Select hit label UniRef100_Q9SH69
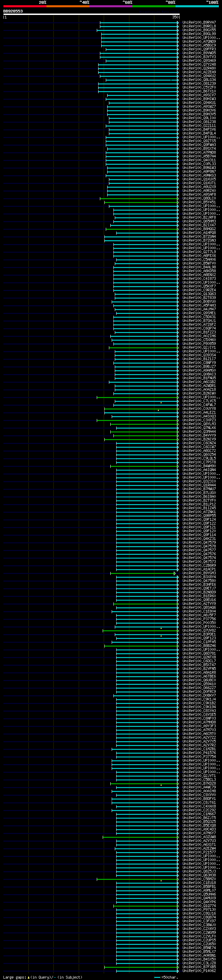This screenshot has width=222, height=980. tap(199, 60)
